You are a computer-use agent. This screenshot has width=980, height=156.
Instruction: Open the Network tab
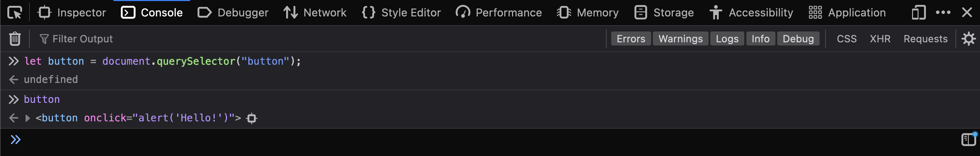coord(315,13)
